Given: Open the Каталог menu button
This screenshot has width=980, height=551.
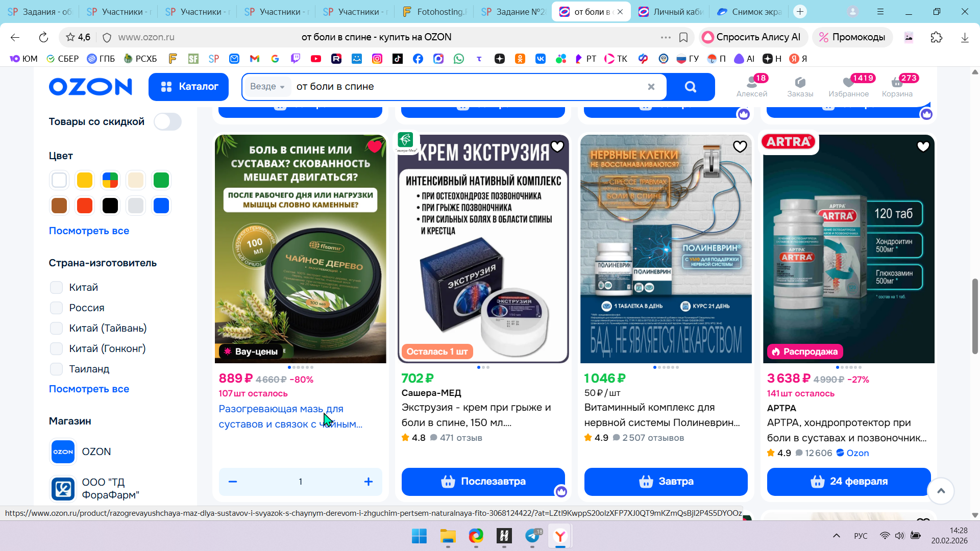Looking at the screenshot, I should pos(189,87).
